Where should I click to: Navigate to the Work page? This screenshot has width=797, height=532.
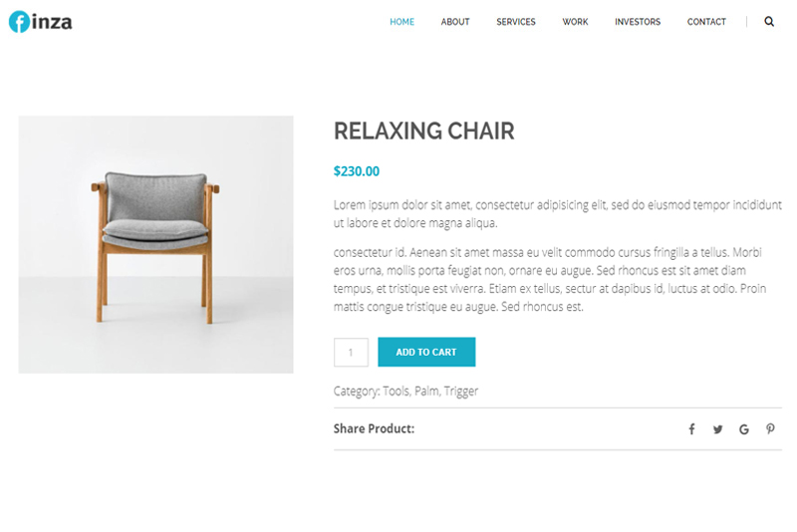click(575, 22)
